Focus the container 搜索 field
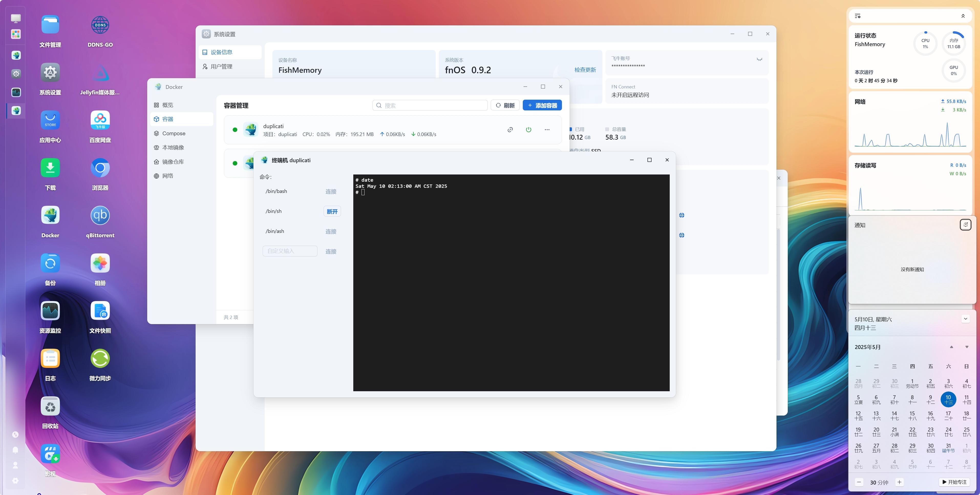 pos(430,106)
